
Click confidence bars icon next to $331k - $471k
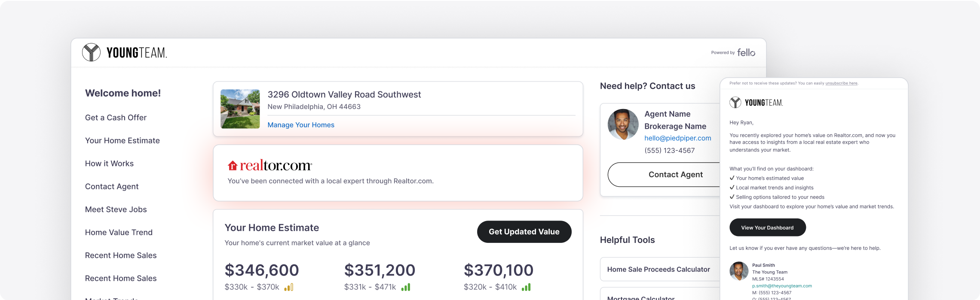(x=406, y=287)
